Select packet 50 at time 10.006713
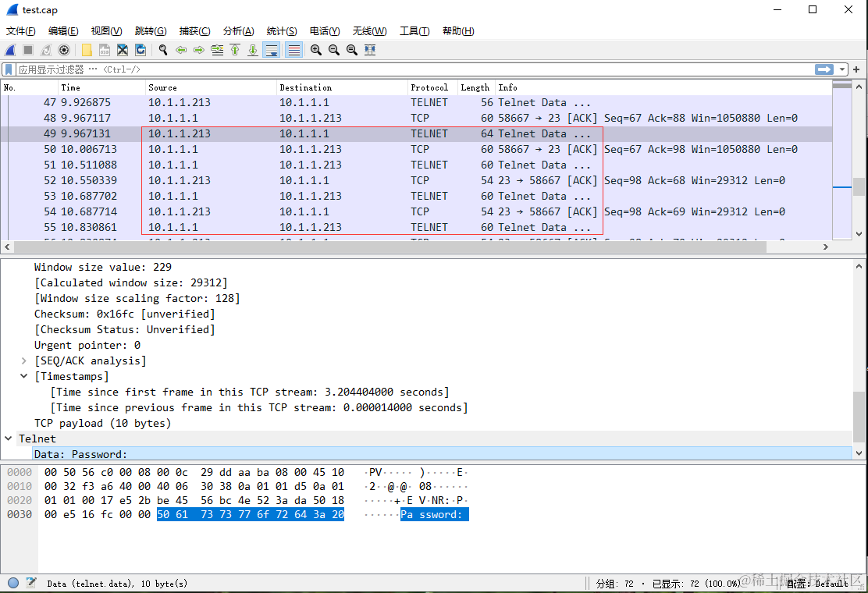Screen dimensions: 868x593 coord(416,149)
